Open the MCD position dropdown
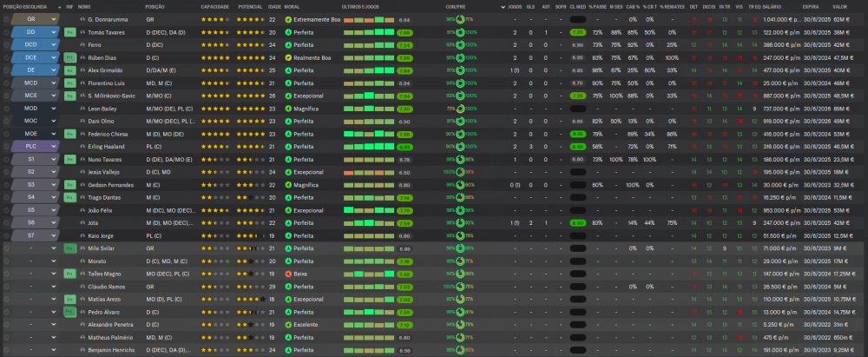This screenshot has height=357, width=868. 35,83
